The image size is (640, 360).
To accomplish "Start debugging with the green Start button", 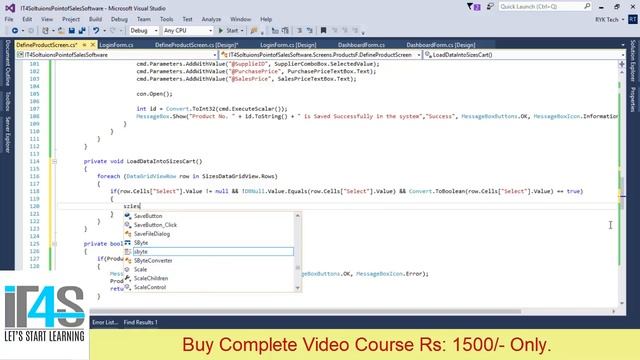I will coord(228,31).
